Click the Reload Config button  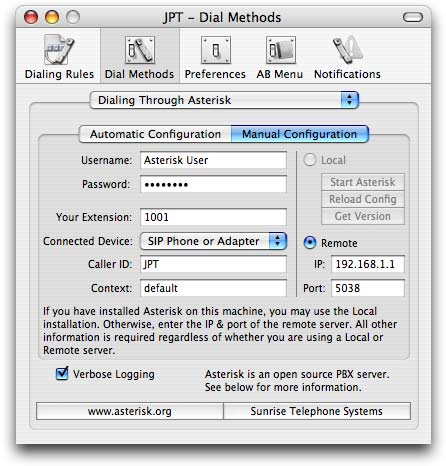coord(363,199)
